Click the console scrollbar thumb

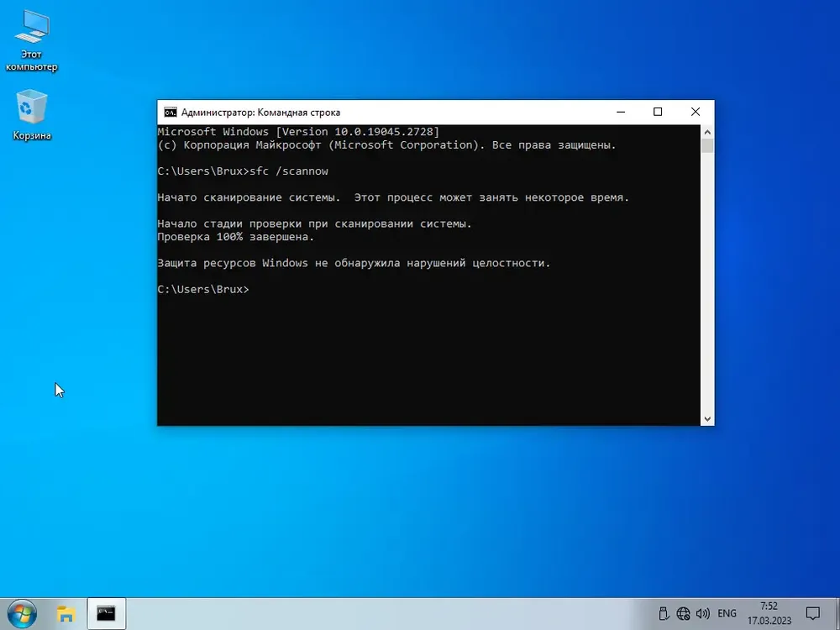707,145
